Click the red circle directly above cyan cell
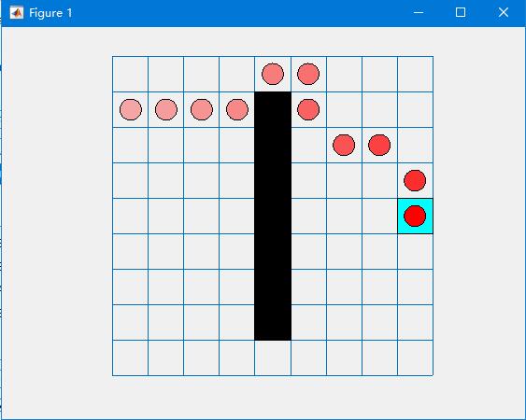 (x=415, y=180)
